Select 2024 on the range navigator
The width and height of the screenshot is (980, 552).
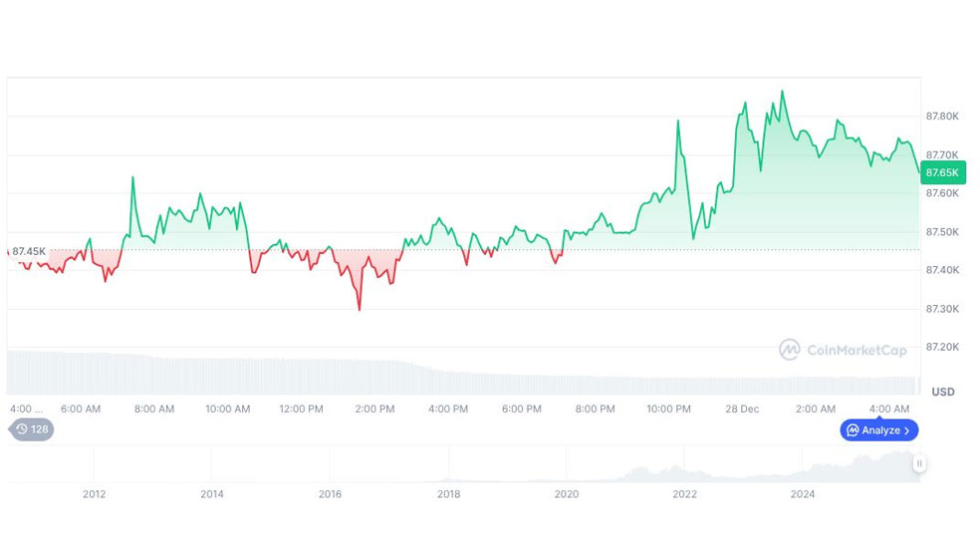[x=803, y=493]
